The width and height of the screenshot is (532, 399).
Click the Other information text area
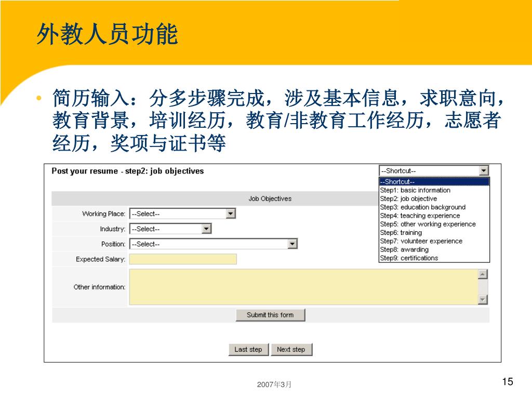[303, 287]
